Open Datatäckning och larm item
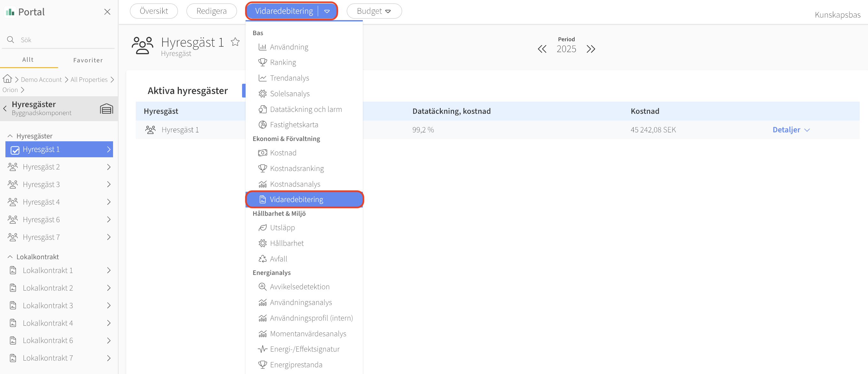This screenshot has height=374, width=868. click(304, 109)
